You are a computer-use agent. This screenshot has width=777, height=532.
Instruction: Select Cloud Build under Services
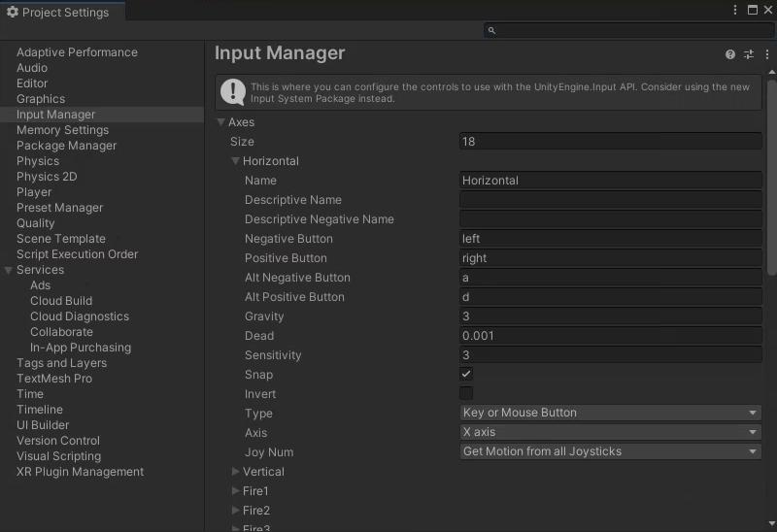pyautogui.click(x=61, y=301)
